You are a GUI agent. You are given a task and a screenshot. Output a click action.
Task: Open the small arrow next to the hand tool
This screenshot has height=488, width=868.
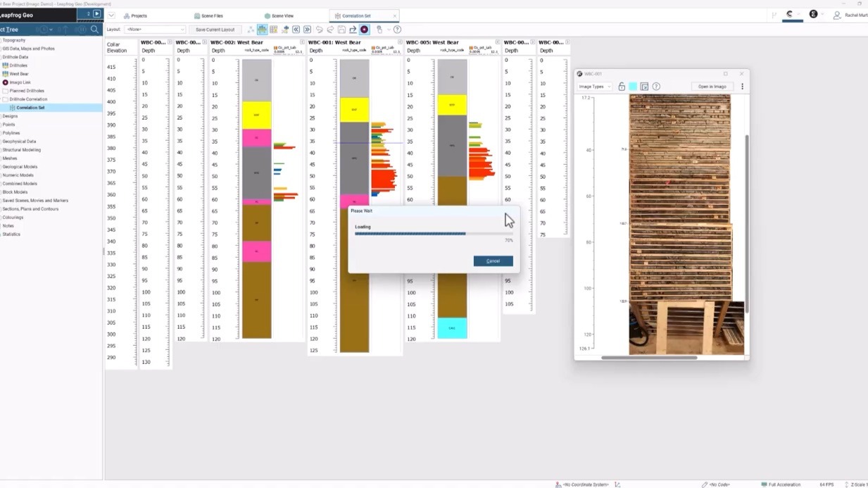(389, 30)
